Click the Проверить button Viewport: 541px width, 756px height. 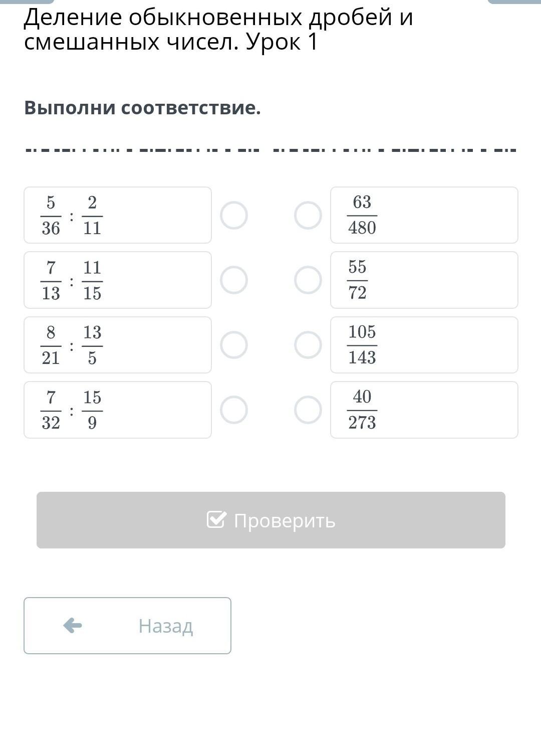click(270, 520)
